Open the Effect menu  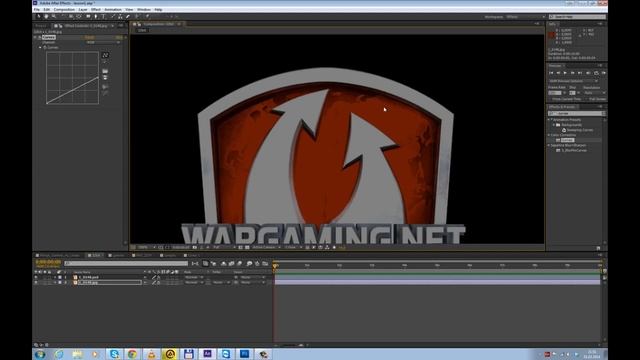click(x=96, y=9)
